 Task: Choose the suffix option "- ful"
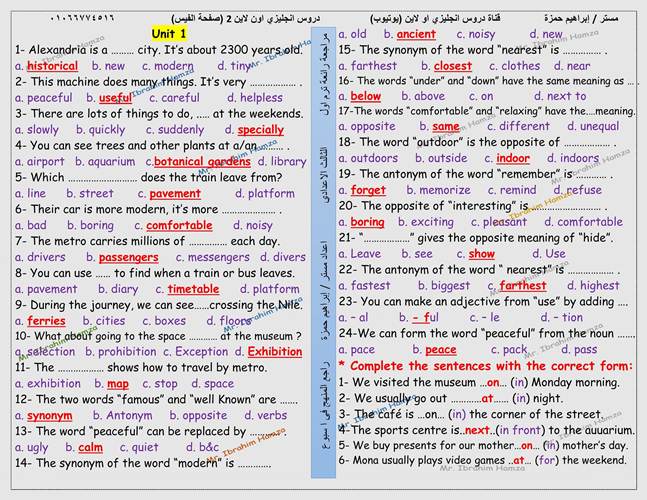[x=425, y=318]
